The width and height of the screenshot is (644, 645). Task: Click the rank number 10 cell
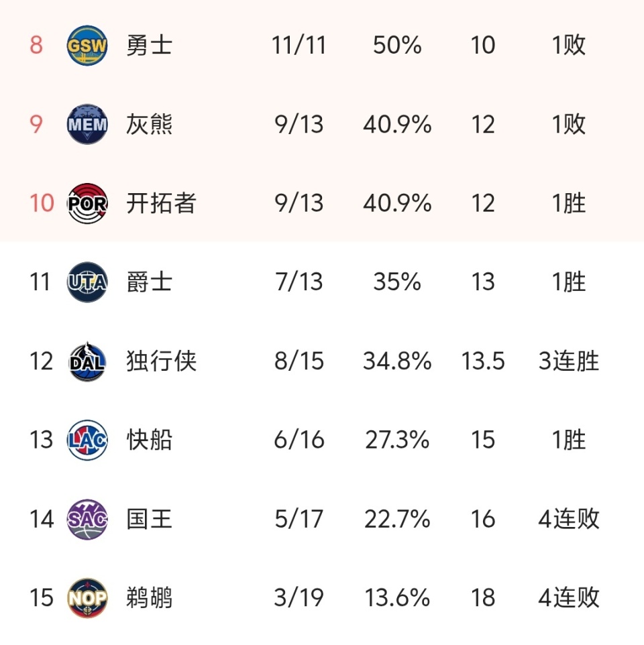[x=41, y=203]
